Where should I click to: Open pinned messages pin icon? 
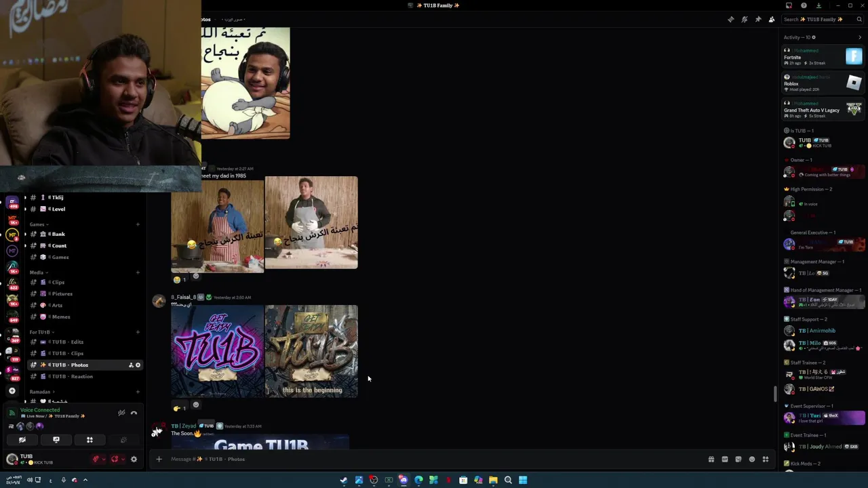click(x=758, y=20)
